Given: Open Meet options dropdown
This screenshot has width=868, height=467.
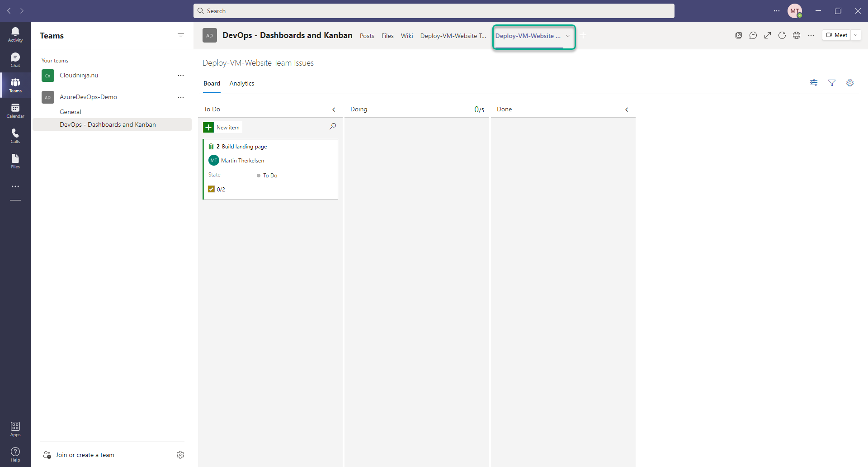Looking at the screenshot, I should 856,35.
